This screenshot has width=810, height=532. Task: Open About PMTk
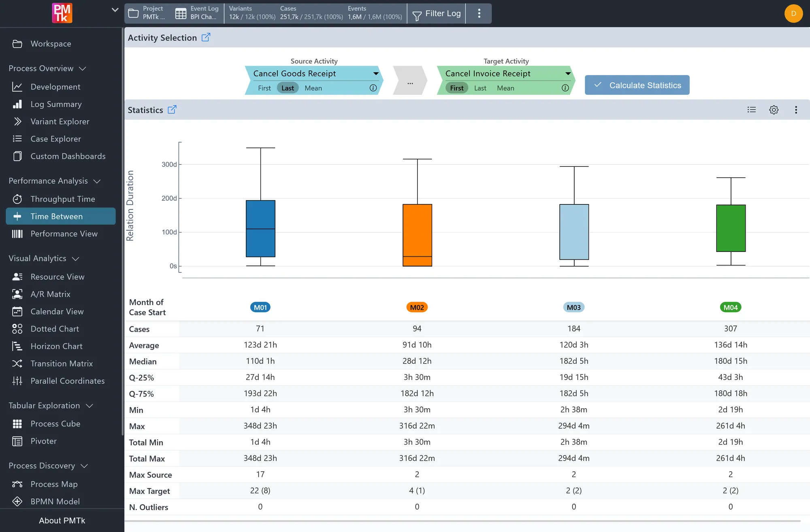62,520
